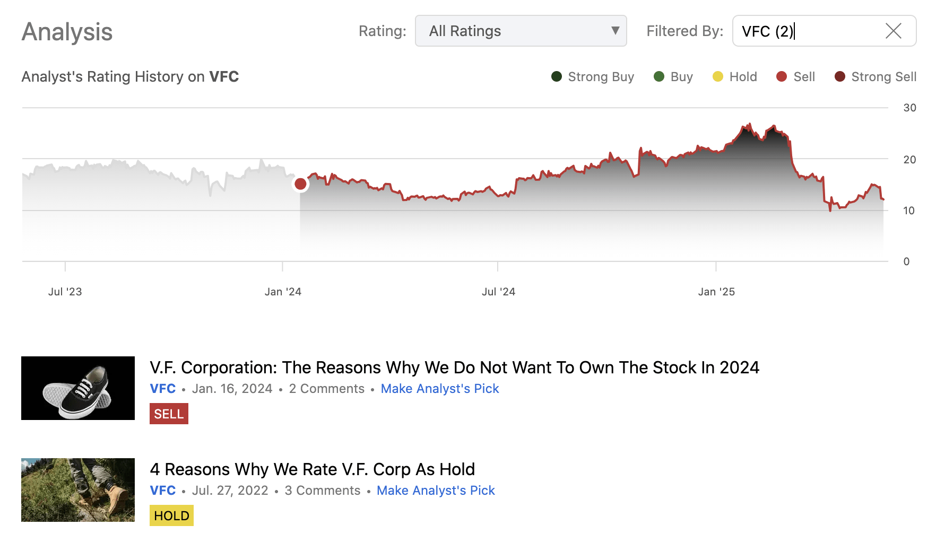Viewport: 936px width, 560px height.
Task: Toggle Strong Buy legend dot
Action: [x=557, y=76]
